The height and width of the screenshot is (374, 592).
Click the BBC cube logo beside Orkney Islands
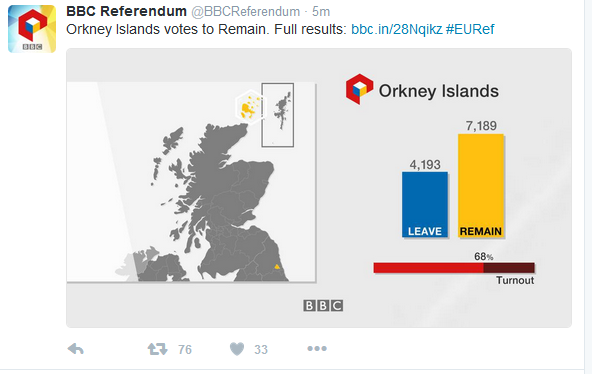pos(359,89)
